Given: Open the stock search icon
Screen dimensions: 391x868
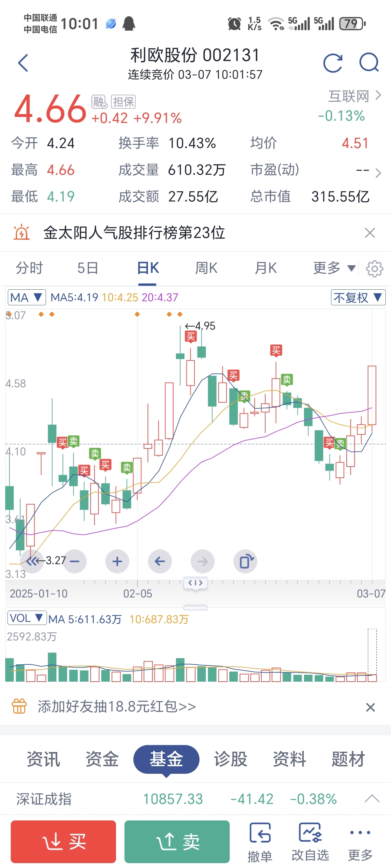Looking at the screenshot, I should click(x=369, y=63).
